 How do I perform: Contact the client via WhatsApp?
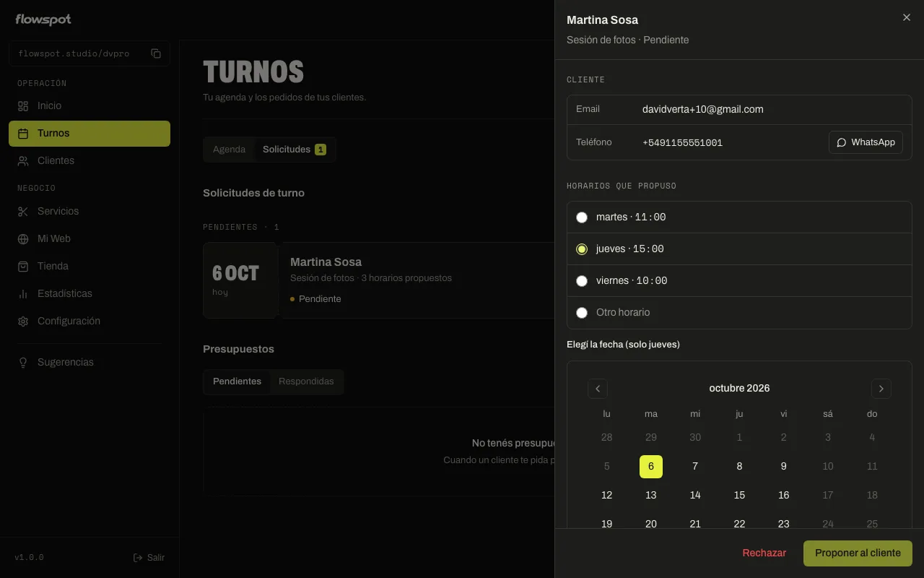[x=866, y=142]
